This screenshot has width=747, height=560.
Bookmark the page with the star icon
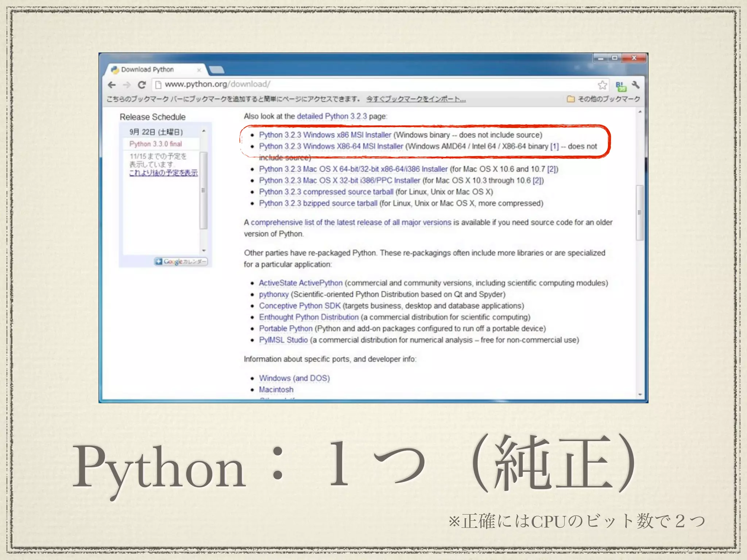coord(603,85)
